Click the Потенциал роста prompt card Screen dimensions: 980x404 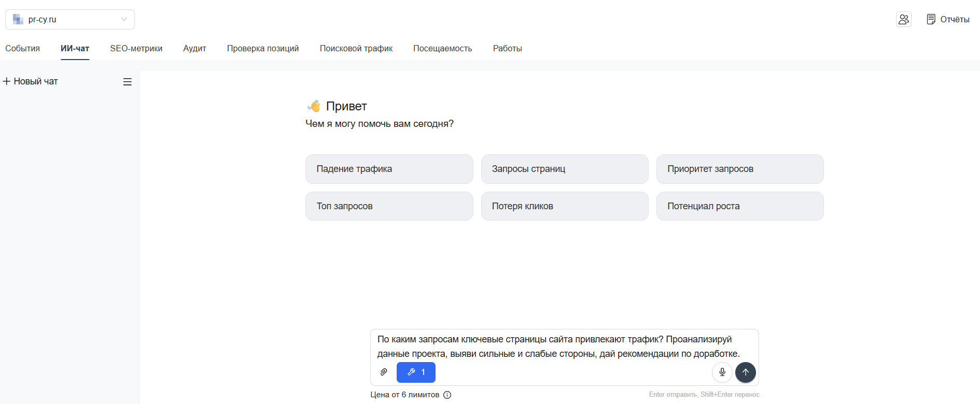740,206
